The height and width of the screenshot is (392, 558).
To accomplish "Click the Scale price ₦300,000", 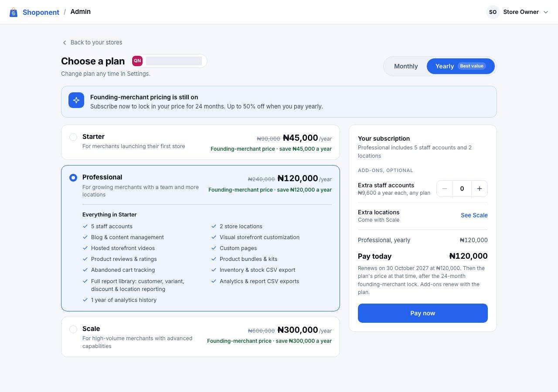I will 298,330.
